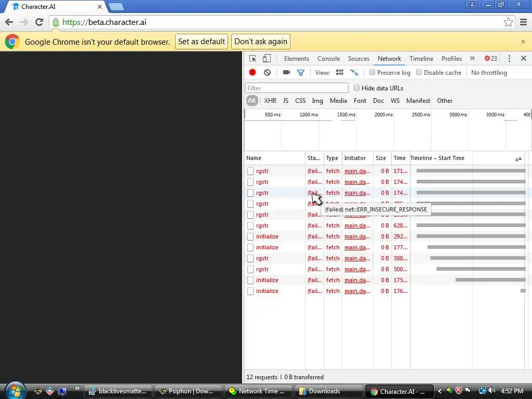
Task: Filter requests by Media
Action: pyautogui.click(x=338, y=101)
